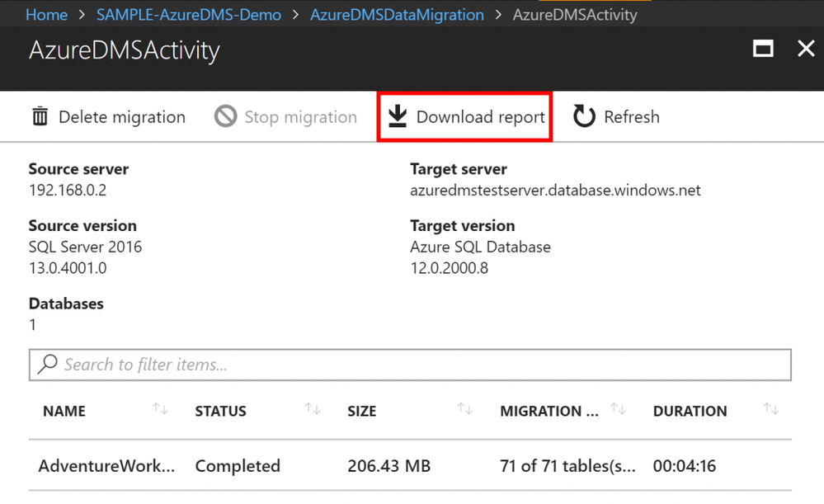Click Delete migration label
The width and height of the screenshot is (824, 504).
click(122, 116)
